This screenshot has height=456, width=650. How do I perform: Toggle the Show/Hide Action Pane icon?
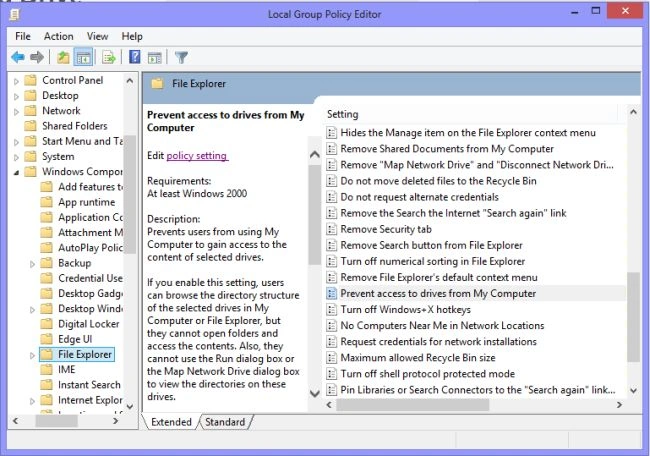[x=155, y=57]
